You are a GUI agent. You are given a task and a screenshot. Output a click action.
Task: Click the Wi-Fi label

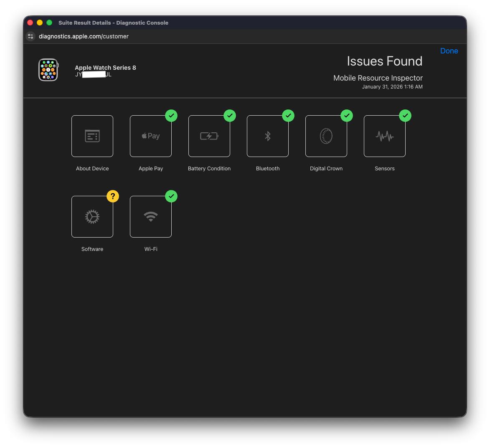point(151,249)
